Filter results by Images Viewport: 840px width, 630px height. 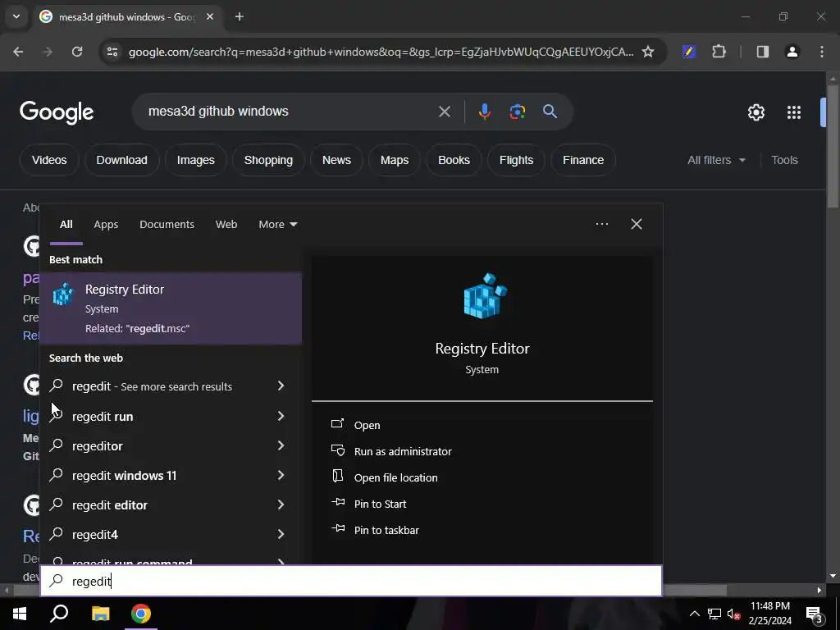pos(195,160)
